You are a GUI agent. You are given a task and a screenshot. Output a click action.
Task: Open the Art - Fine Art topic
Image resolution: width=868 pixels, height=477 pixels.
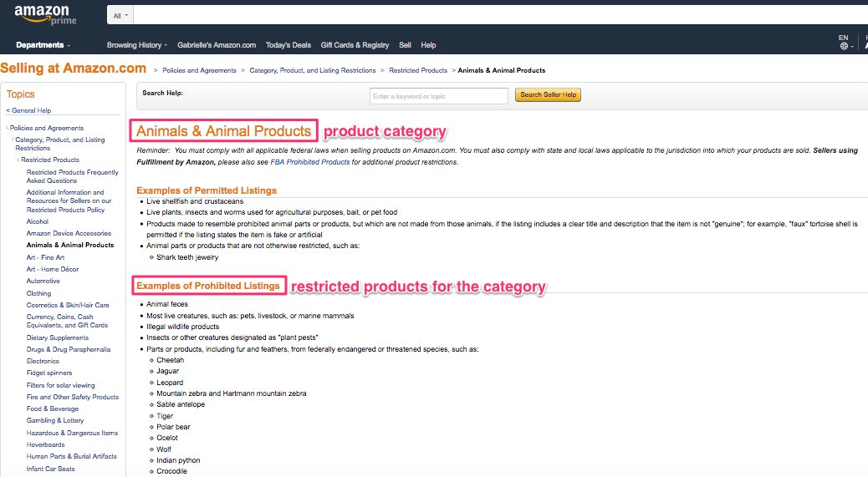(x=45, y=257)
